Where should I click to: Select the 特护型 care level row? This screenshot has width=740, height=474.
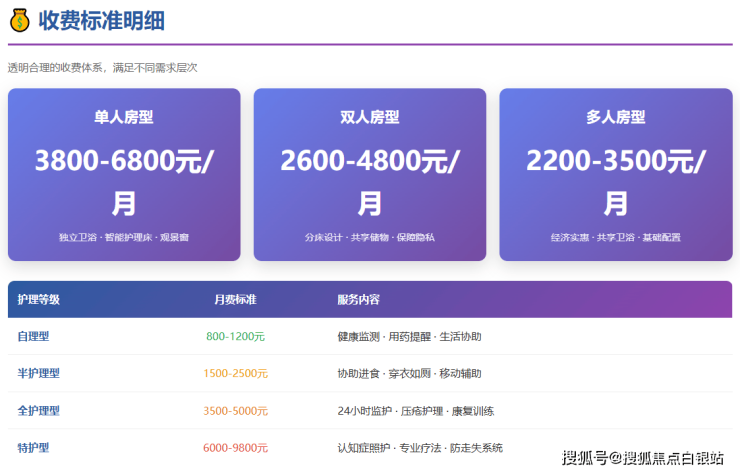(34, 447)
